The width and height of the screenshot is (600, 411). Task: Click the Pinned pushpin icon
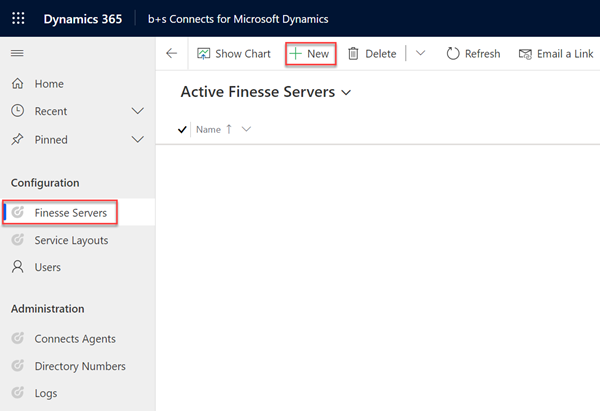pos(17,139)
